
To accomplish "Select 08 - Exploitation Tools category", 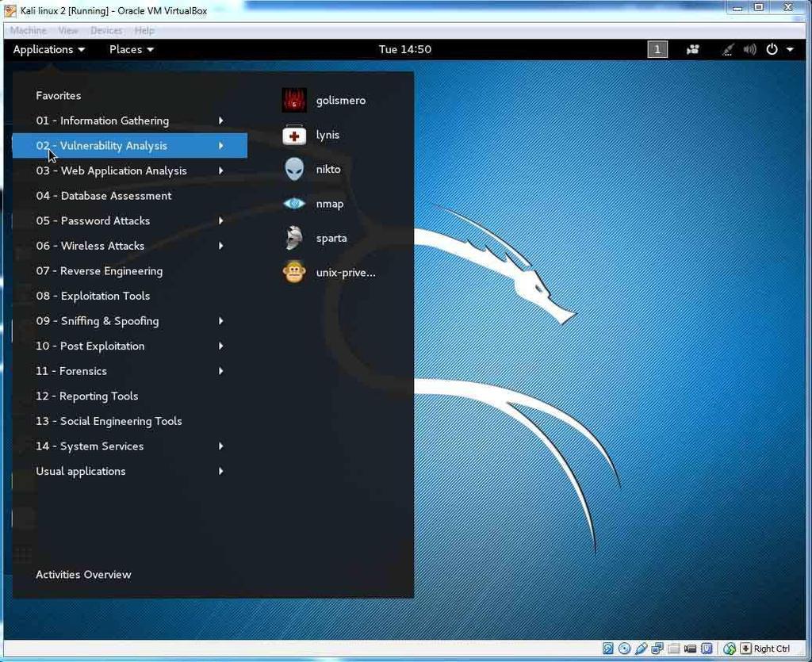I will tap(129, 296).
